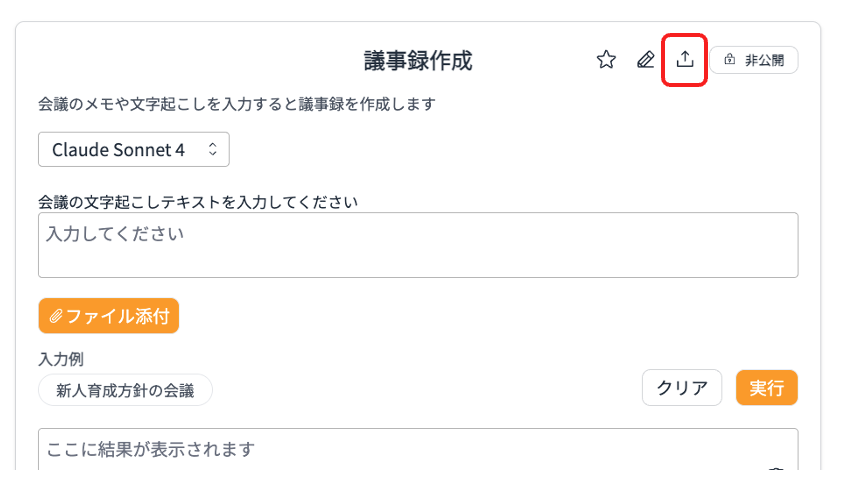This screenshot has height=488, width=855.
Task: Focus the 入力してください transcript text area
Action: 418,245
